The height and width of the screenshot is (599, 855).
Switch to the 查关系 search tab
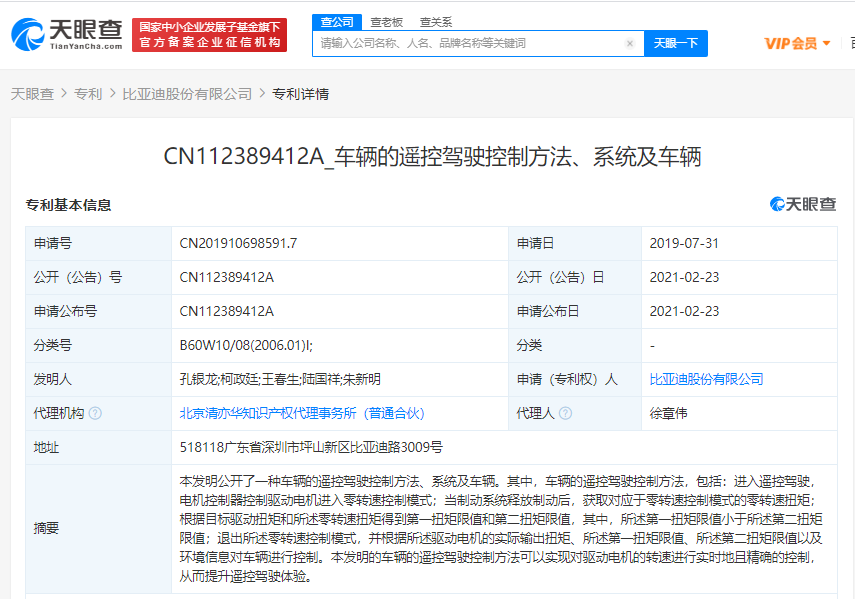tap(435, 21)
